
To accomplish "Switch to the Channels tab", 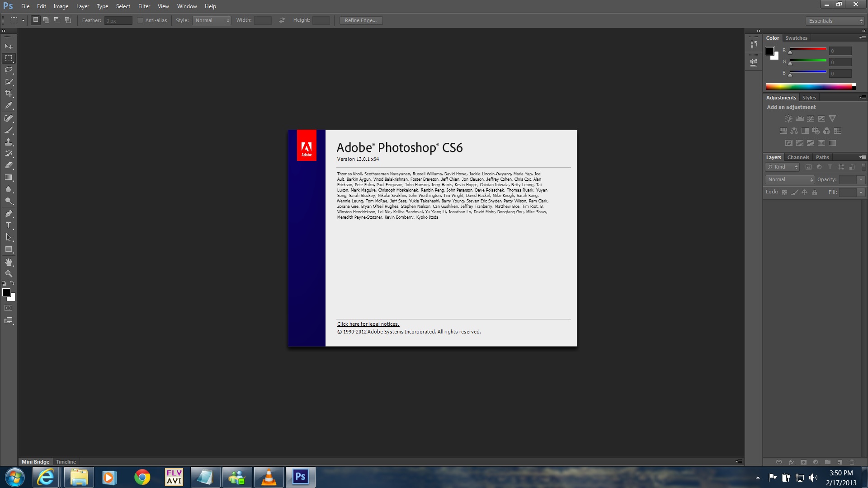I will point(797,157).
